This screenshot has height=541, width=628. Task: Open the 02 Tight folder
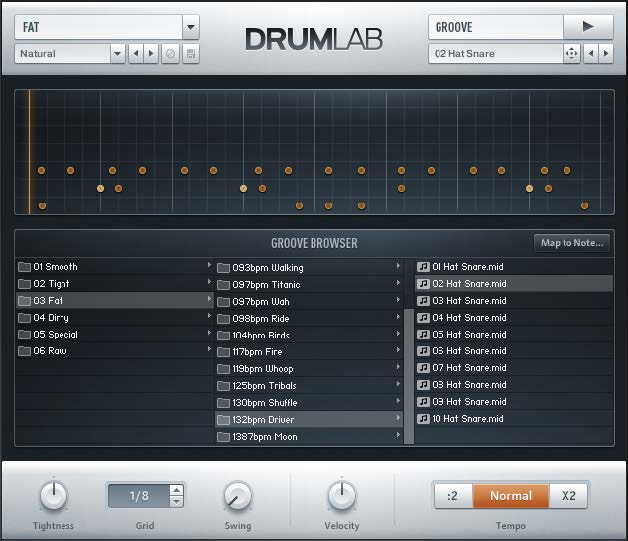(x=115, y=284)
